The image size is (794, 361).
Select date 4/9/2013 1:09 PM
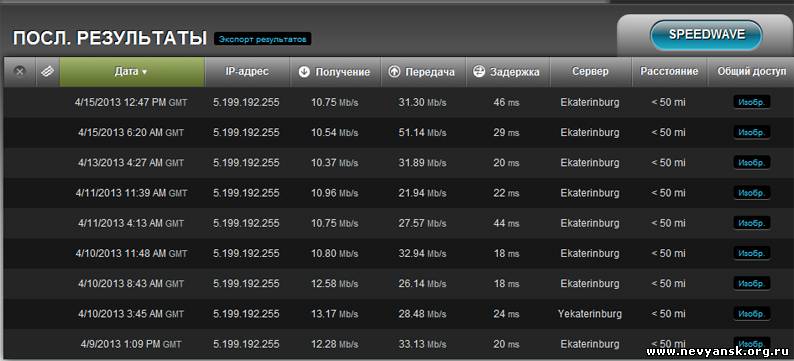[x=131, y=344]
